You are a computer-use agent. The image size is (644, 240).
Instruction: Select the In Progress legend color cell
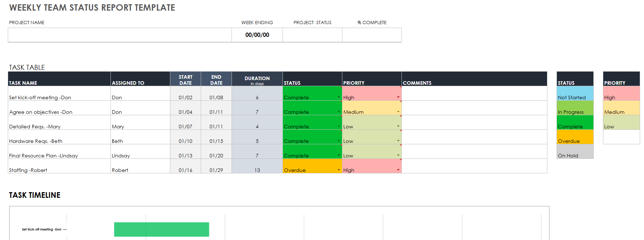pos(575,108)
